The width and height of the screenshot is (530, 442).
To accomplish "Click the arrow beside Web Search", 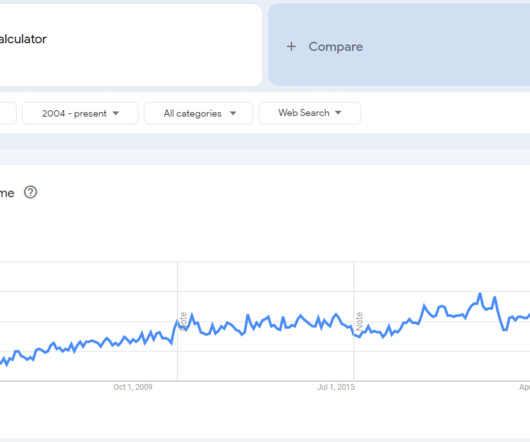I will pos(338,113).
